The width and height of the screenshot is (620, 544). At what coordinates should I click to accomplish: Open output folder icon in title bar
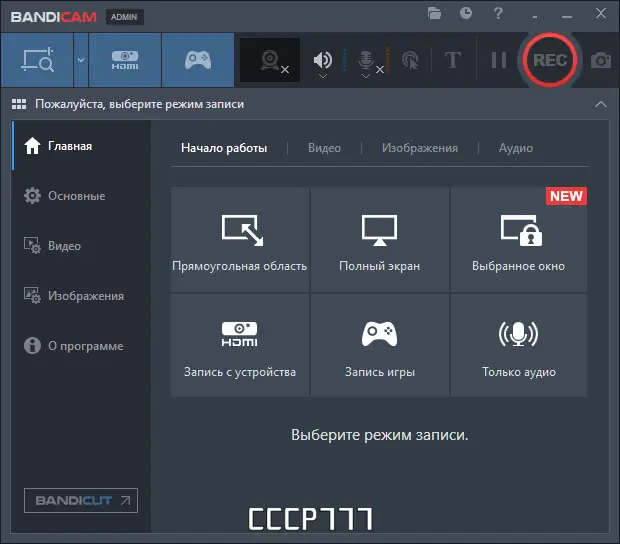coord(434,14)
